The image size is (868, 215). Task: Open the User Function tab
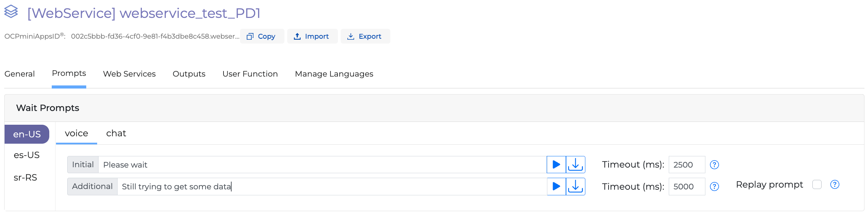[250, 74]
